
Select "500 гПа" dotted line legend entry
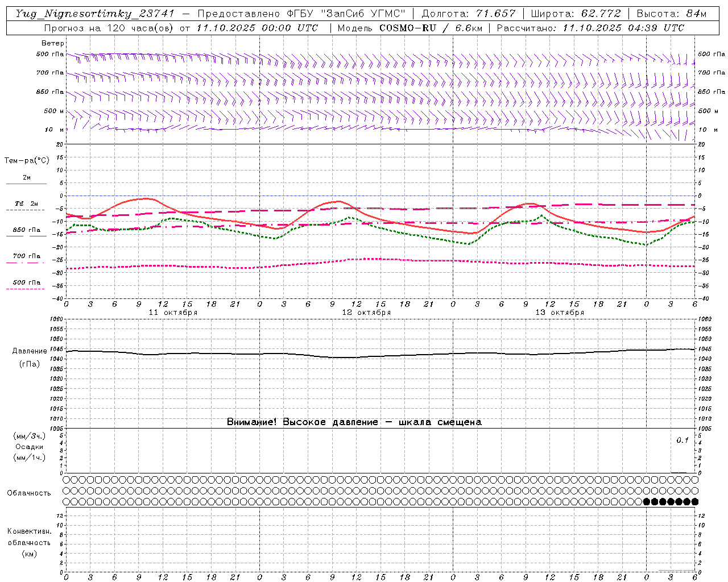click(x=26, y=282)
